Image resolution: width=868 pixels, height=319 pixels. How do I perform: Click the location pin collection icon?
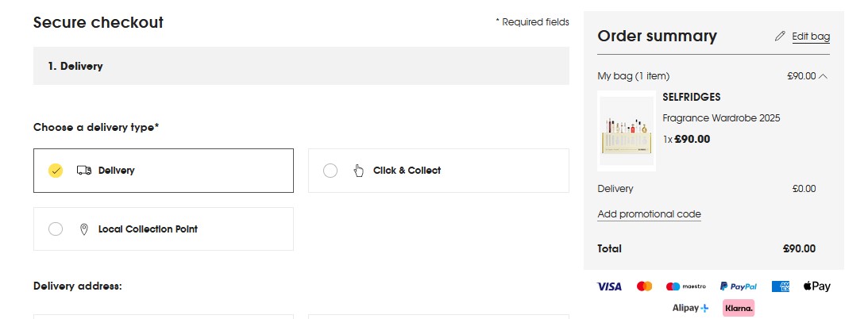(84, 229)
